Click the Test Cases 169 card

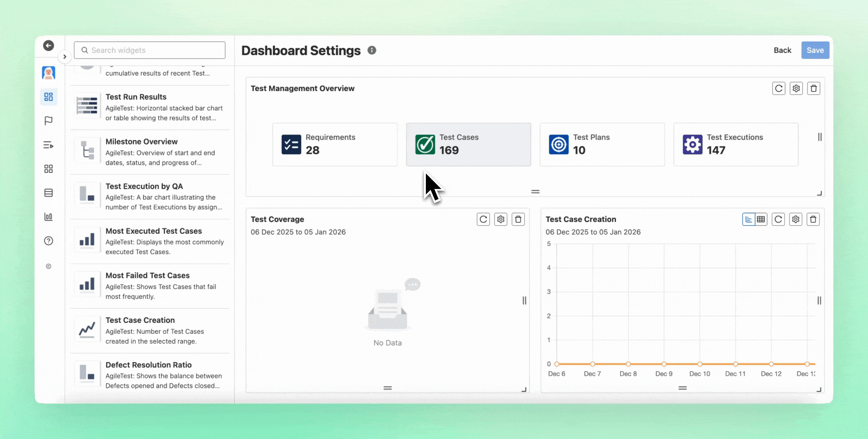coord(468,144)
